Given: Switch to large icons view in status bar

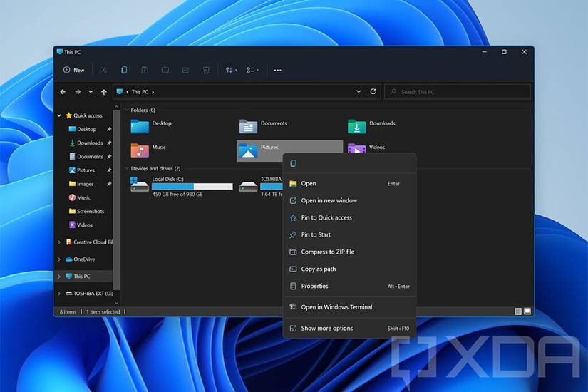Looking at the screenshot, I should [x=527, y=311].
